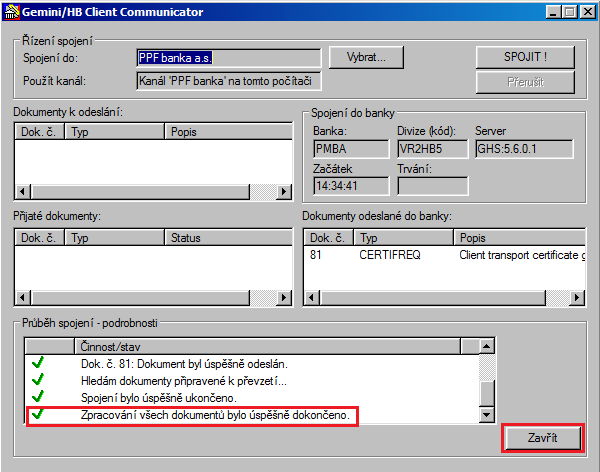This screenshot has width=600, height=472.
Task: Click green checkmark beside 'Hledám dokumenty'
Action: point(38,379)
